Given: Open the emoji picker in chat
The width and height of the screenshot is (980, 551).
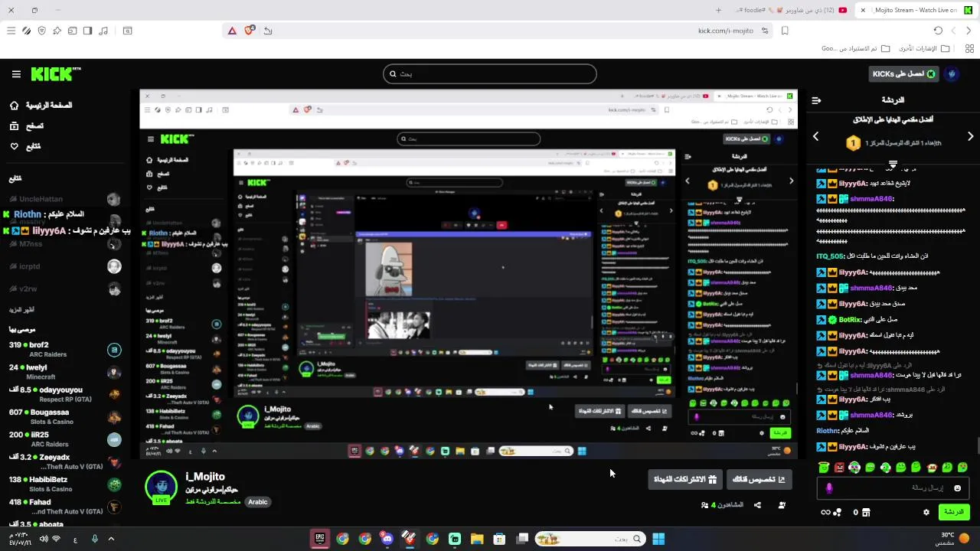Looking at the screenshot, I should point(957,488).
